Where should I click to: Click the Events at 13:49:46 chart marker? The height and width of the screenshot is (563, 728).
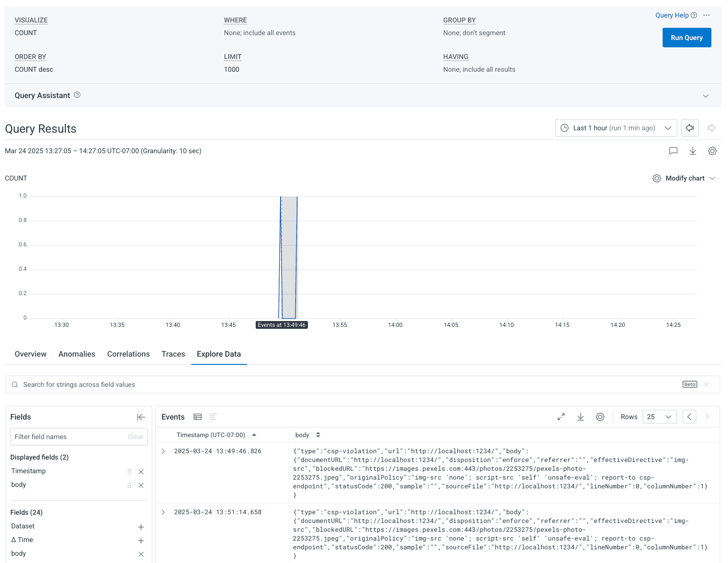coord(282,325)
